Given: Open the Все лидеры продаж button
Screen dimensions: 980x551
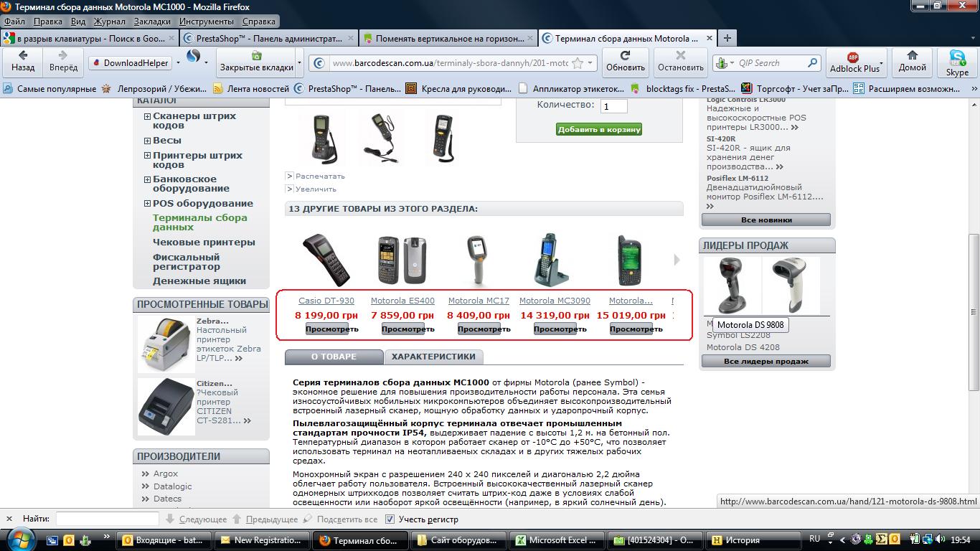Looking at the screenshot, I should click(766, 361).
